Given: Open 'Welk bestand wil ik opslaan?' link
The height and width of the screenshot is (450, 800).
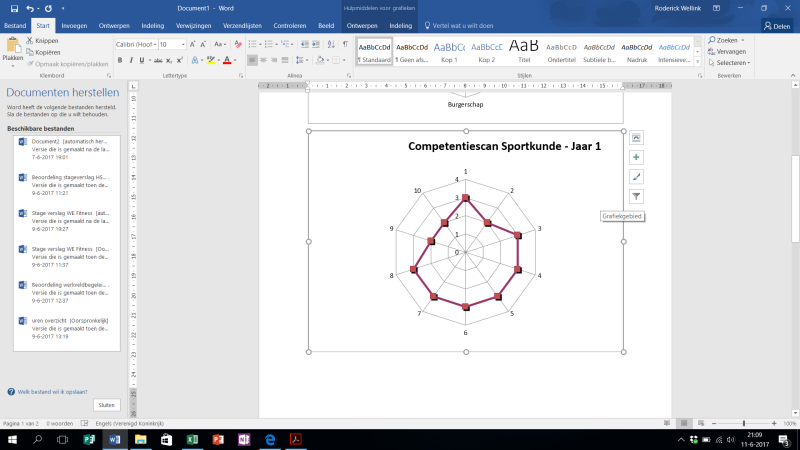Looking at the screenshot, I should pos(53,392).
